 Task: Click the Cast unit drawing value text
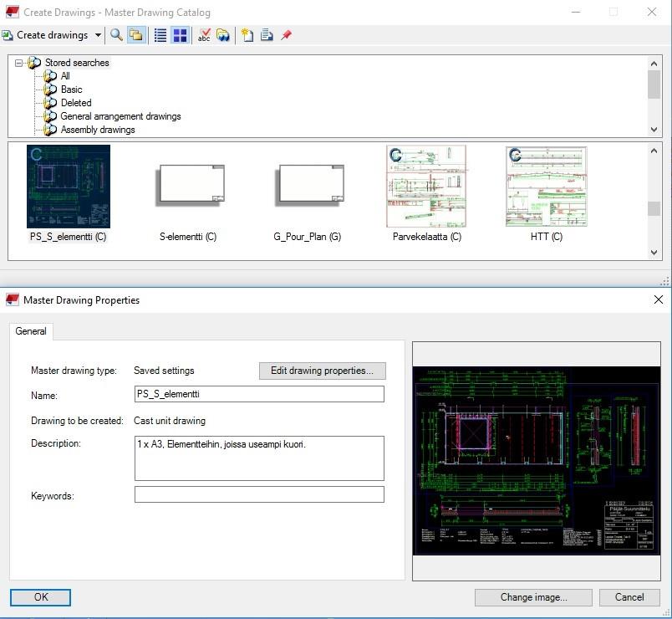coord(170,421)
